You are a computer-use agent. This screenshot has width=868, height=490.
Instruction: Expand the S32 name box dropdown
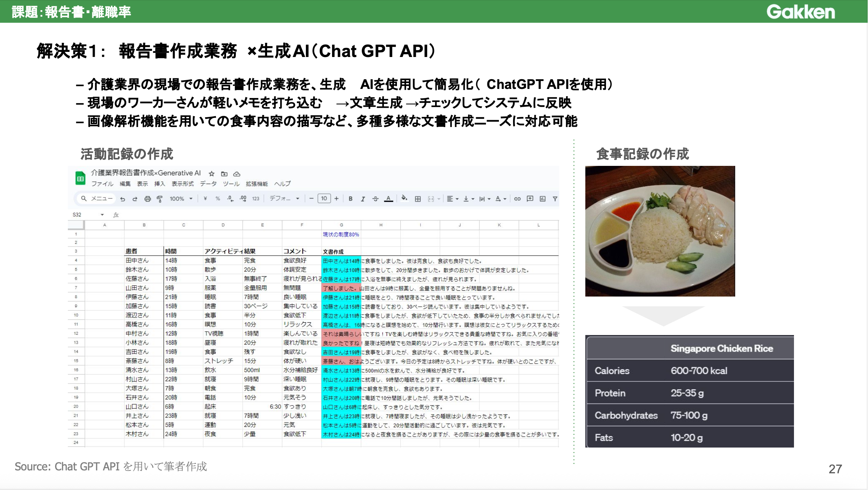tap(102, 215)
